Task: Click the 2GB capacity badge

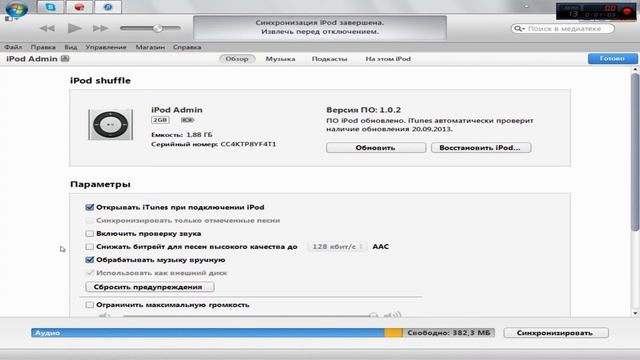Action: [160, 120]
